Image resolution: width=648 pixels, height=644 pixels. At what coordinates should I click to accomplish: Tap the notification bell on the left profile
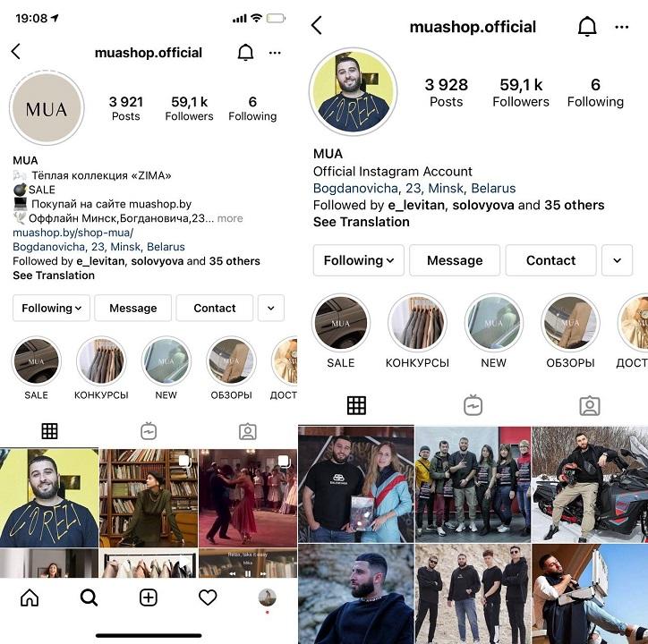[245, 53]
